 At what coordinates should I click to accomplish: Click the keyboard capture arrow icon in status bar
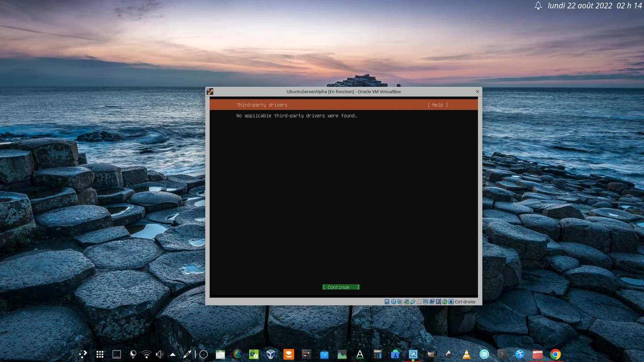pos(451,302)
